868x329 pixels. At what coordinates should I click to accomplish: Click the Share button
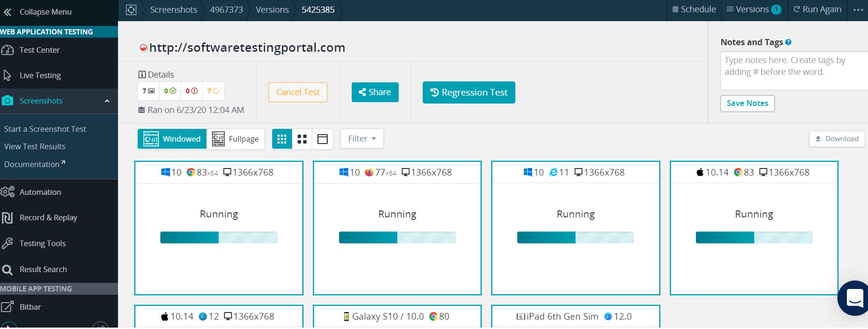coord(375,92)
